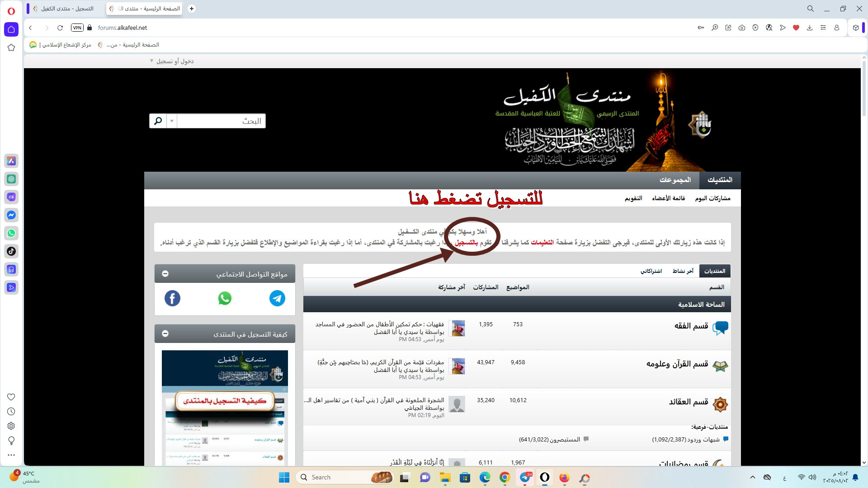Open the دخول أو تسجيل dropdown
Image resolution: width=868 pixels, height=488 pixels.
[172, 61]
